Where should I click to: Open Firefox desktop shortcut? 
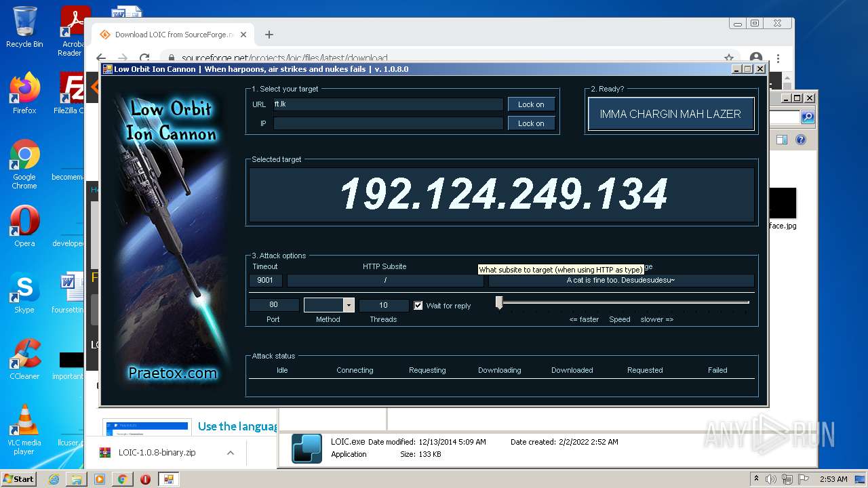[24, 94]
